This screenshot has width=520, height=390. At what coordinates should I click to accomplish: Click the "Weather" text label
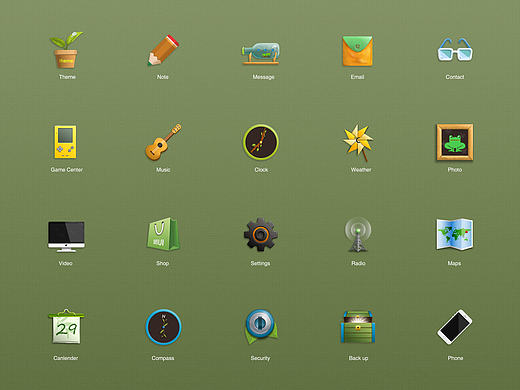tap(361, 170)
